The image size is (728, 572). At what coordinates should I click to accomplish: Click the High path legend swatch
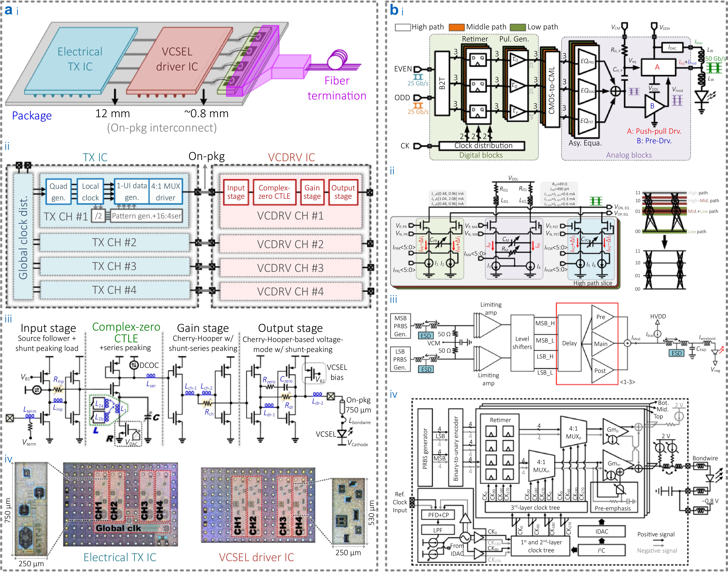click(x=403, y=27)
